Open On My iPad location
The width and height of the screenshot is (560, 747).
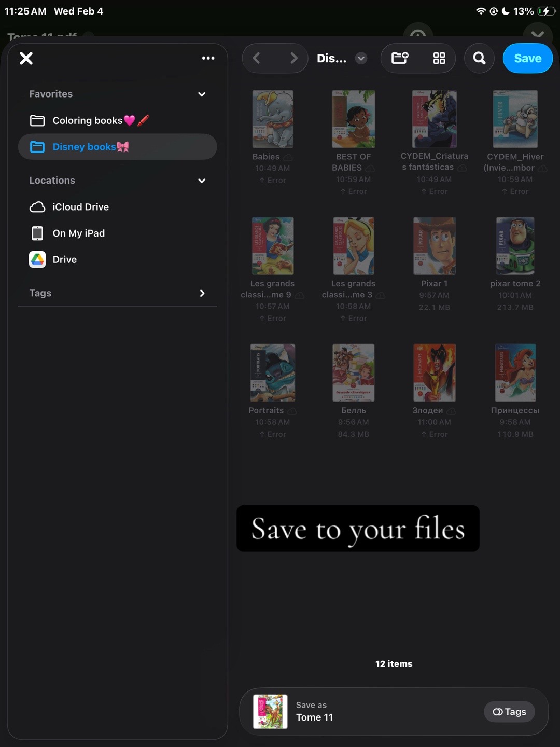click(117, 233)
